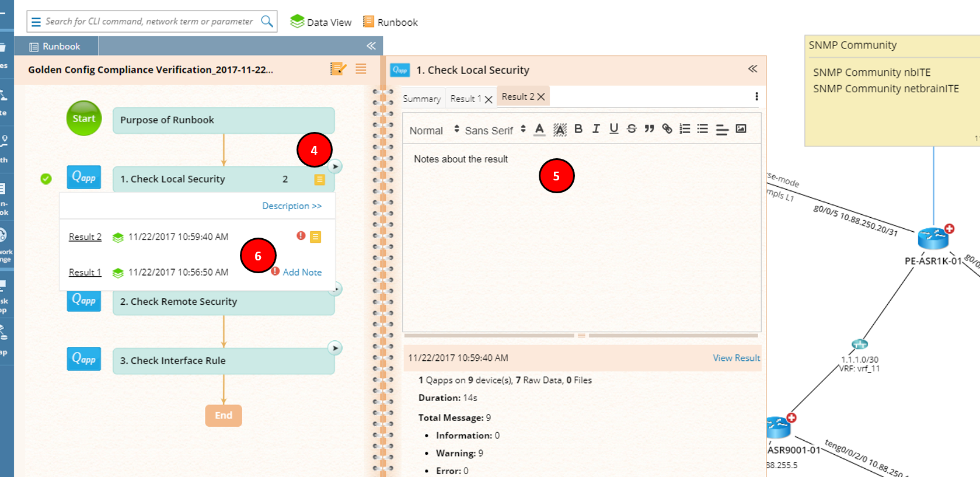
Task: Open the View Result link
Action: [736, 358]
